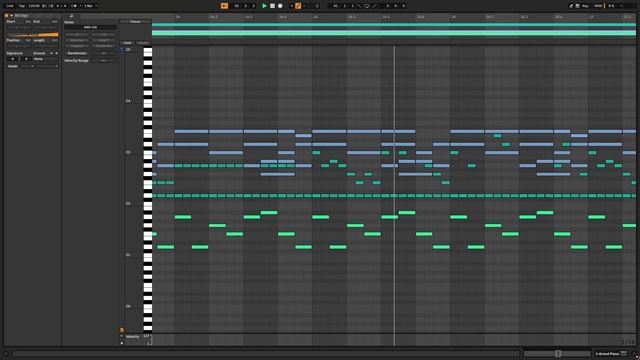640x360 pixels.
Task: Click the Set button beside Position
Action: (28, 40)
